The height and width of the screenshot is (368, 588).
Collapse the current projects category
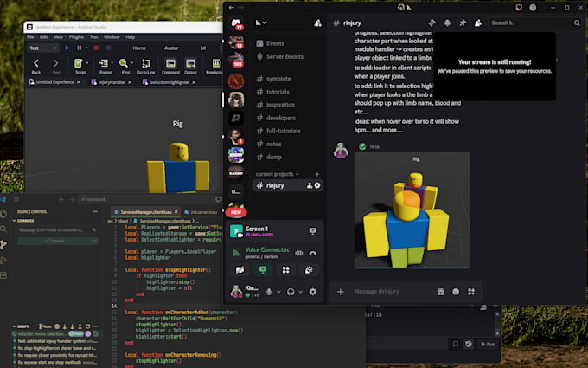tap(277, 174)
